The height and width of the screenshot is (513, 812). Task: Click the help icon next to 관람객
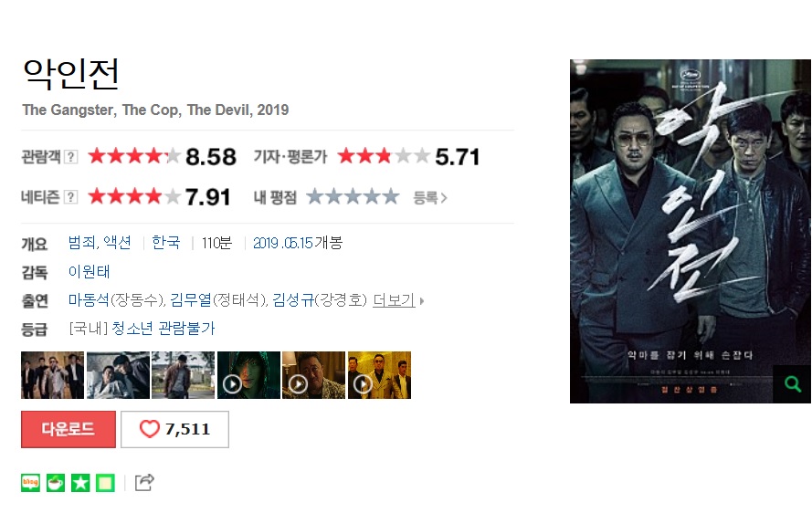coord(71,157)
